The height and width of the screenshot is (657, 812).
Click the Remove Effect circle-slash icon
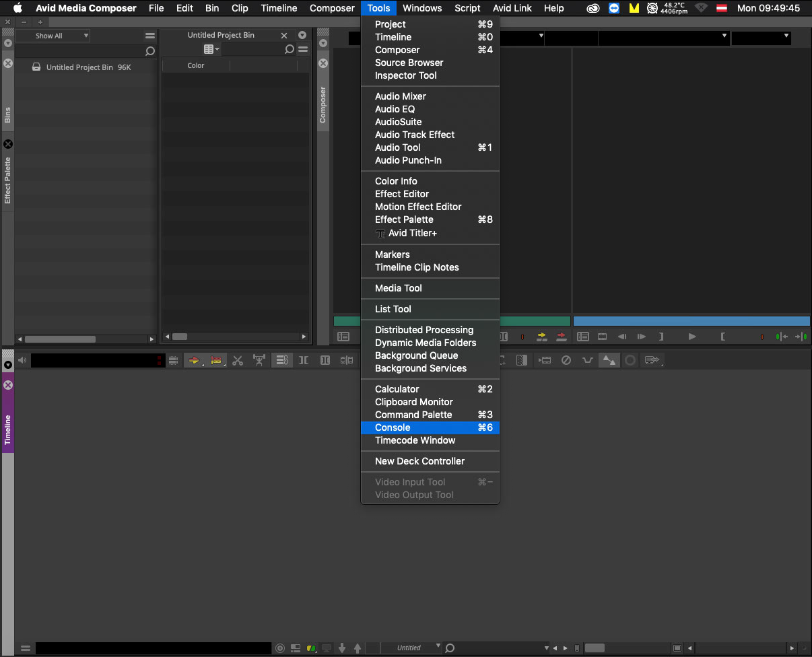coord(566,361)
